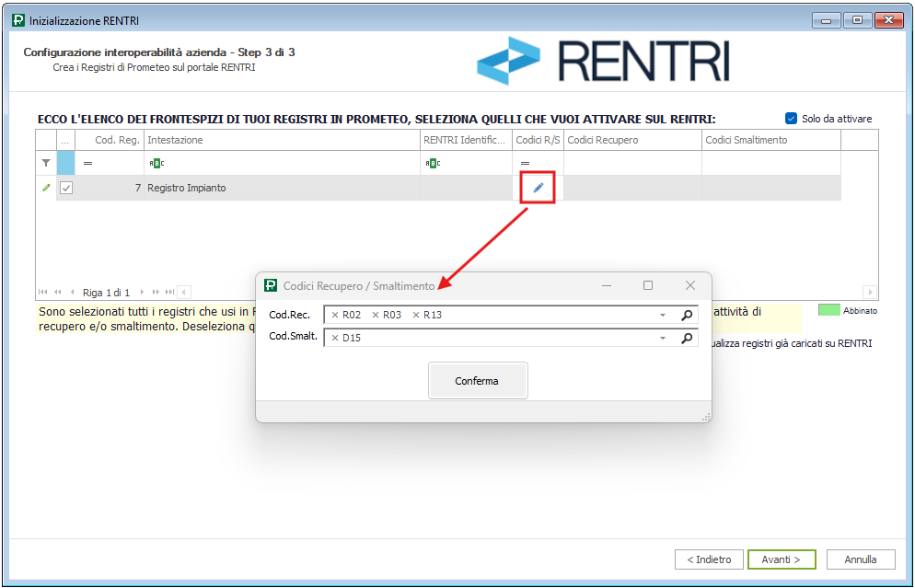The height and width of the screenshot is (588, 915).
Task: Click the Avanti button
Action: click(781, 559)
